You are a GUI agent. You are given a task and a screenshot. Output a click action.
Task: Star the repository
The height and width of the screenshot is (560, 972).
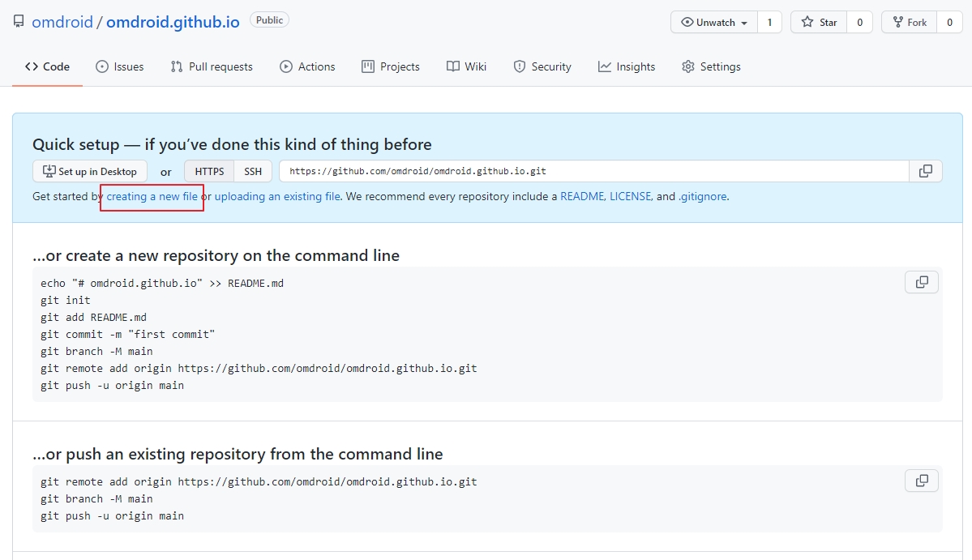click(x=819, y=23)
